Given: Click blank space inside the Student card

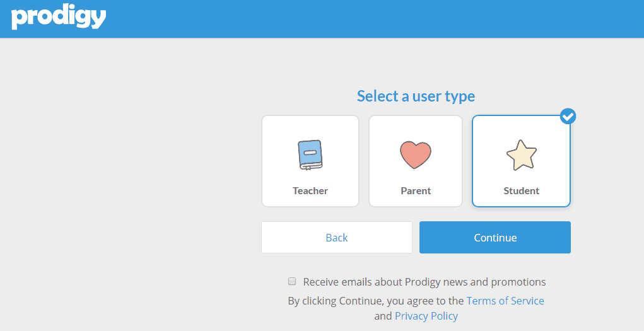Looking at the screenshot, I should (489, 129).
